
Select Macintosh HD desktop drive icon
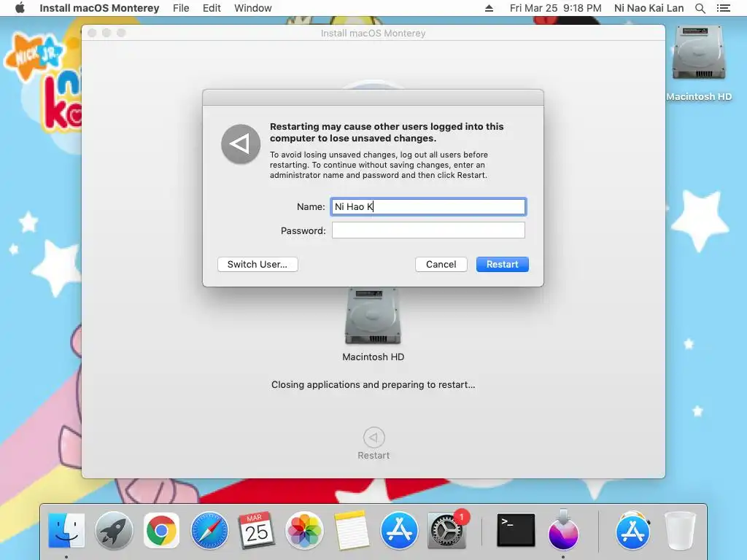[x=699, y=53]
